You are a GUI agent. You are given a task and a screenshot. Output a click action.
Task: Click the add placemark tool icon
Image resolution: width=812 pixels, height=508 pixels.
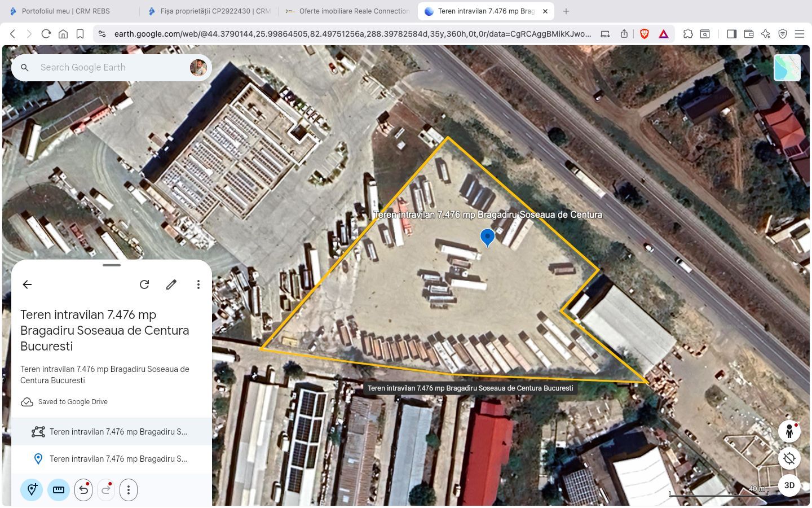click(32, 490)
